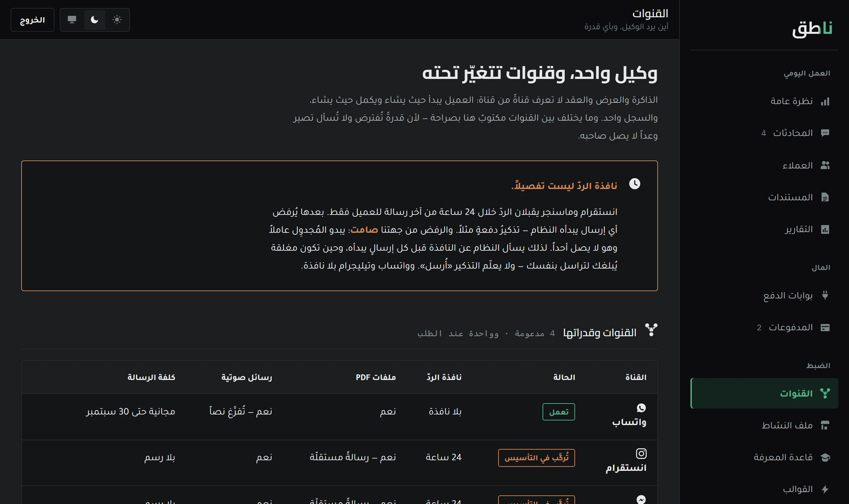Click the people icon for العملاء
This screenshot has width=849, height=504.
825,165
